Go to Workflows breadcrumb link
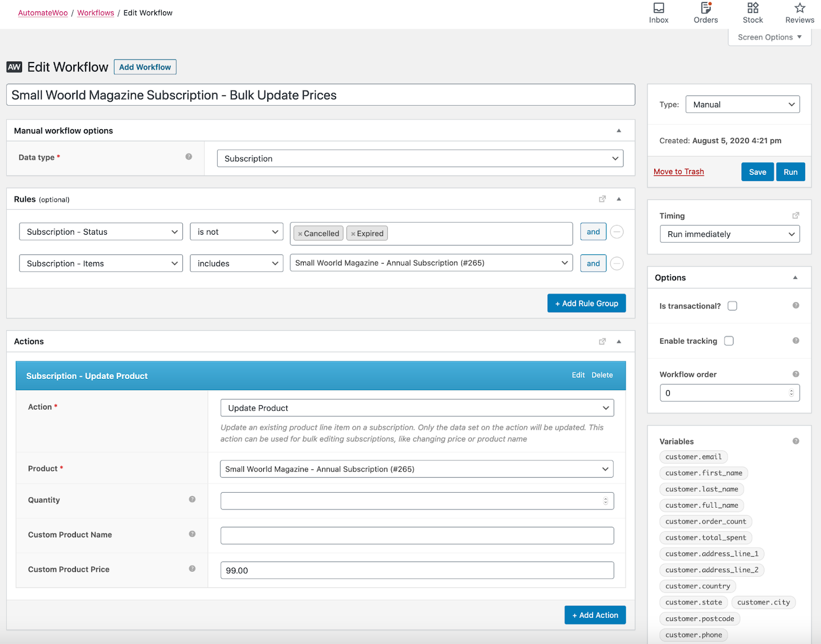The width and height of the screenshot is (821, 644). point(95,13)
